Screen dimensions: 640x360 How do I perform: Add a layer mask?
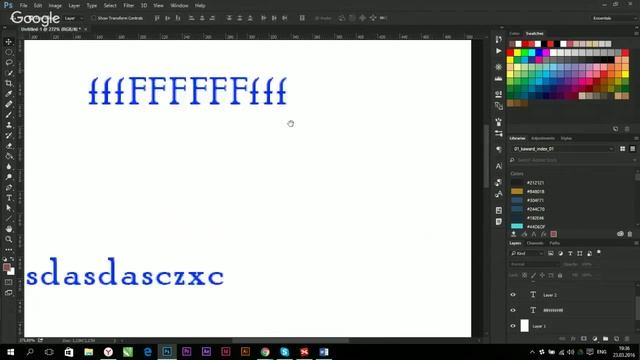click(x=584, y=339)
